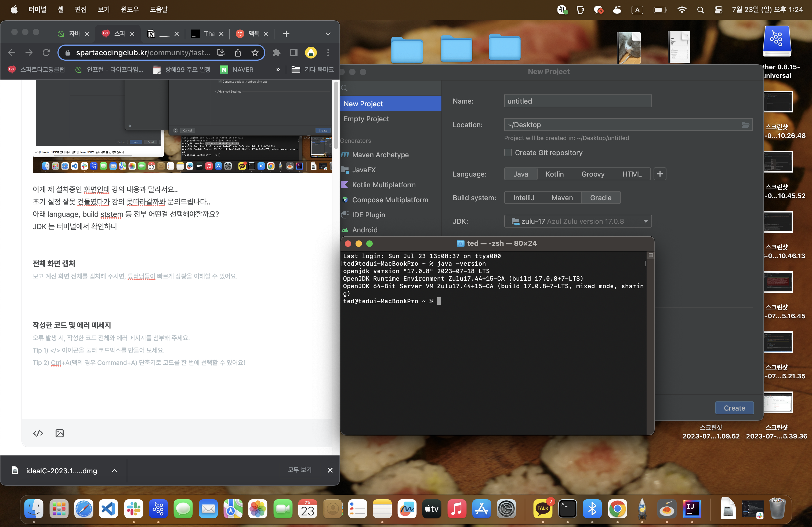
Task: Set build system to IntelliJ
Action: (x=524, y=198)
